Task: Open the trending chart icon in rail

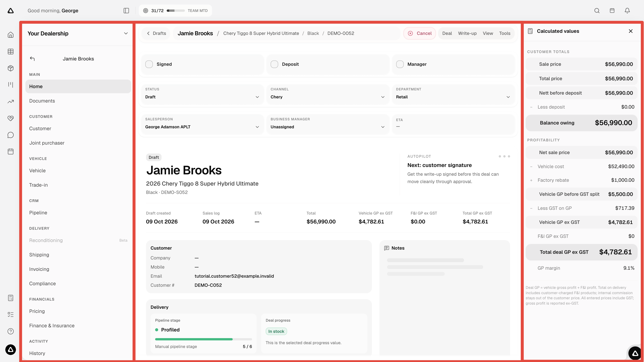Action: tap(10, 101)
